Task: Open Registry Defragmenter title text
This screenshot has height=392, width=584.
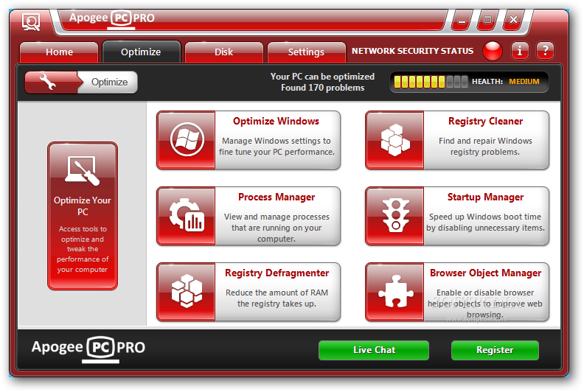Action: click(277, 273)
